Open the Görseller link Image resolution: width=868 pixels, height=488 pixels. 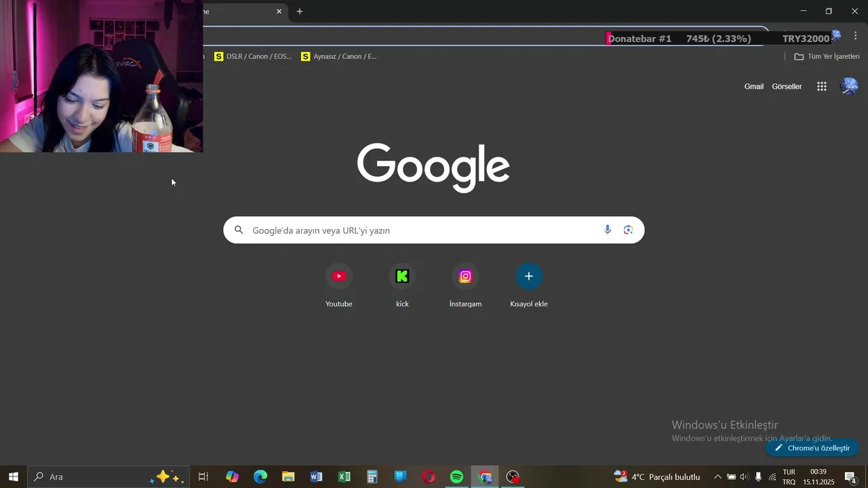pyautogui.click(x=787, y=86)
